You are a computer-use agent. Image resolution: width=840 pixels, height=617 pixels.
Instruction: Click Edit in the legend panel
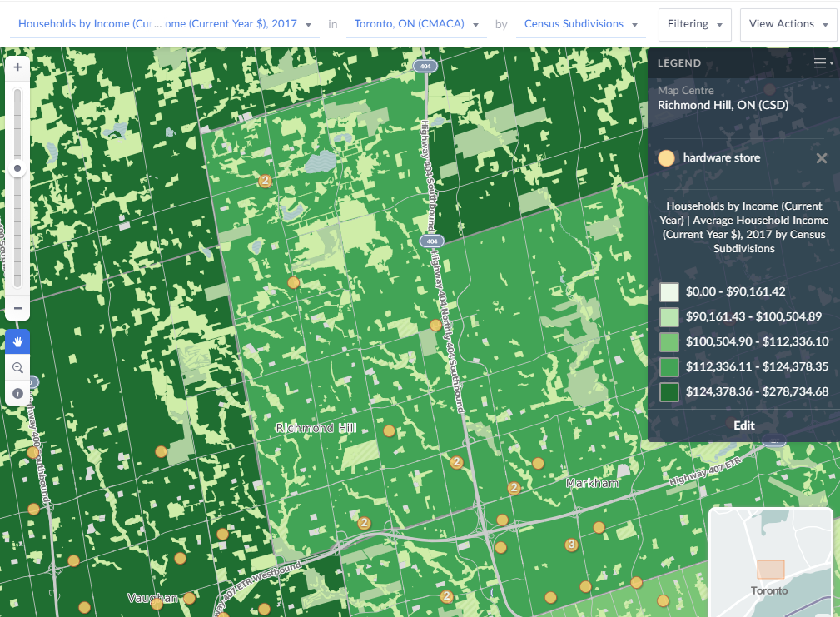[743, 425]
